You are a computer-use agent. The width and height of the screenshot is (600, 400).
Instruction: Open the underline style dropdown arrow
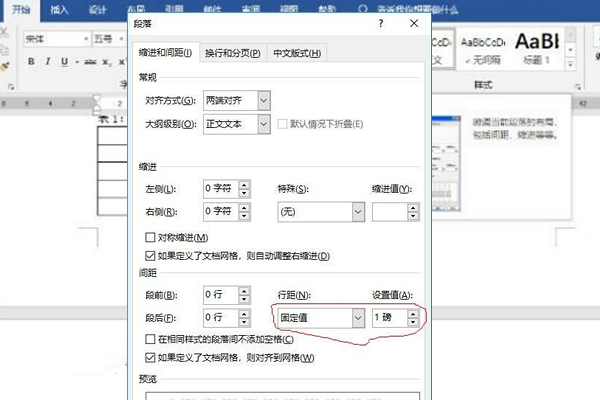click(77, 62)
